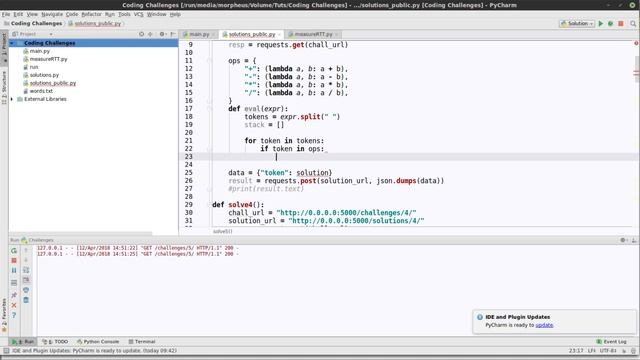Click the scroll from source target icon
Screen dimensions: 640x360
click(x=142, y=34)
